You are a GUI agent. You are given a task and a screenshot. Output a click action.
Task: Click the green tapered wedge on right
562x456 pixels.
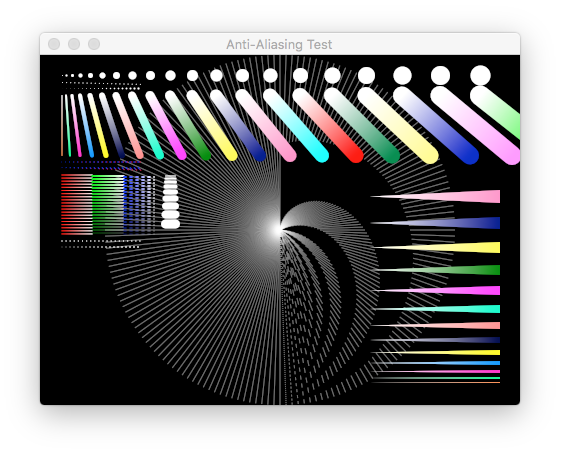click(437, 270)
